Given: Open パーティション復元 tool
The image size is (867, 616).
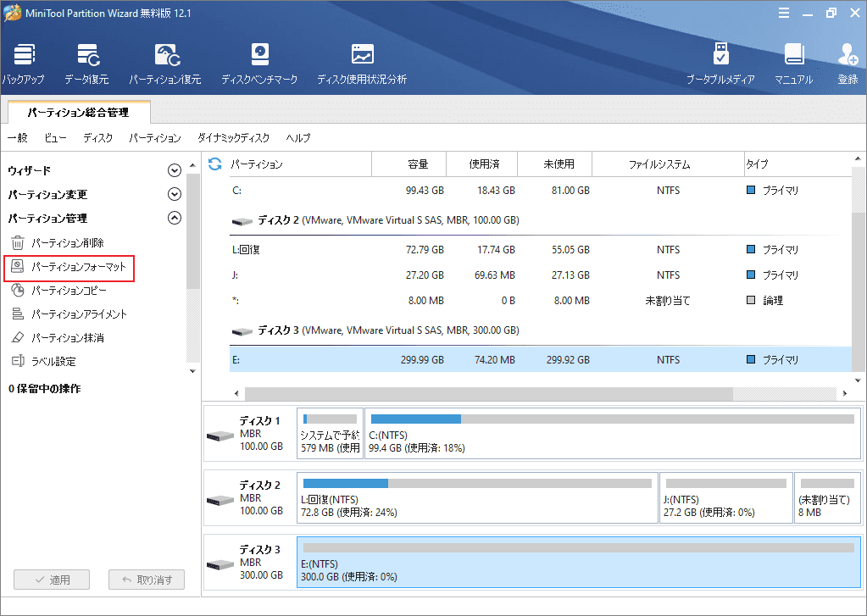Looking at the screenshot, I should [164, 56].
